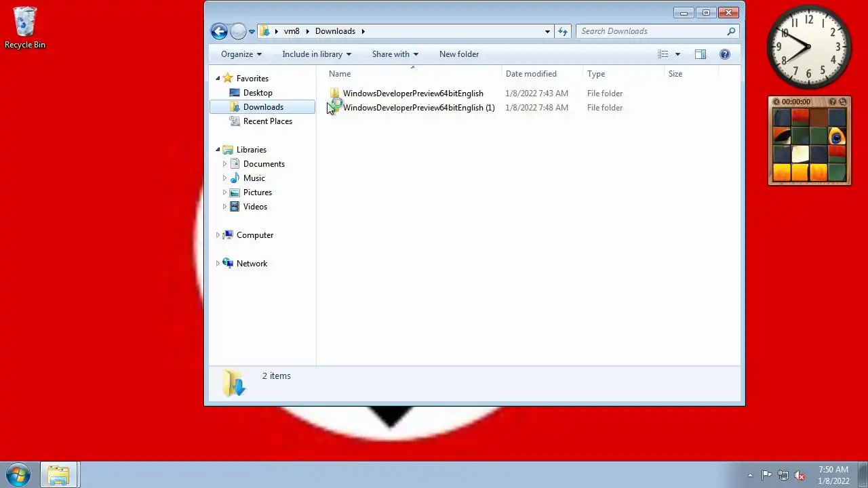Click the Forward navigation arrow
868x488 pixels.
coord(238,31)
